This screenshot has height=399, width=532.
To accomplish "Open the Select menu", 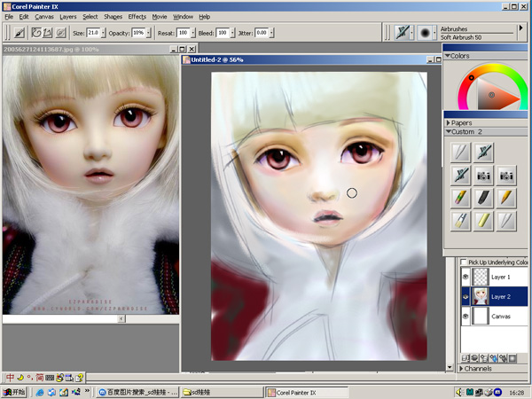I will point(90,17).
